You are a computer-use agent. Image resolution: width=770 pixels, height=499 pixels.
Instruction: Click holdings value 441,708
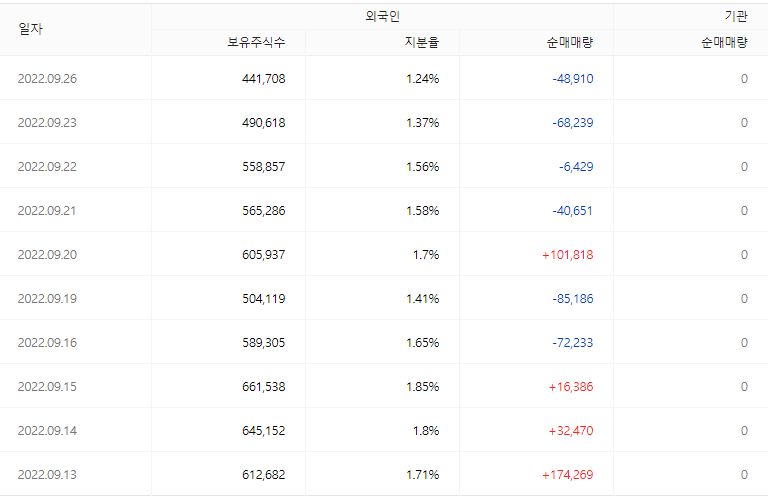click(x=264, y=79)
